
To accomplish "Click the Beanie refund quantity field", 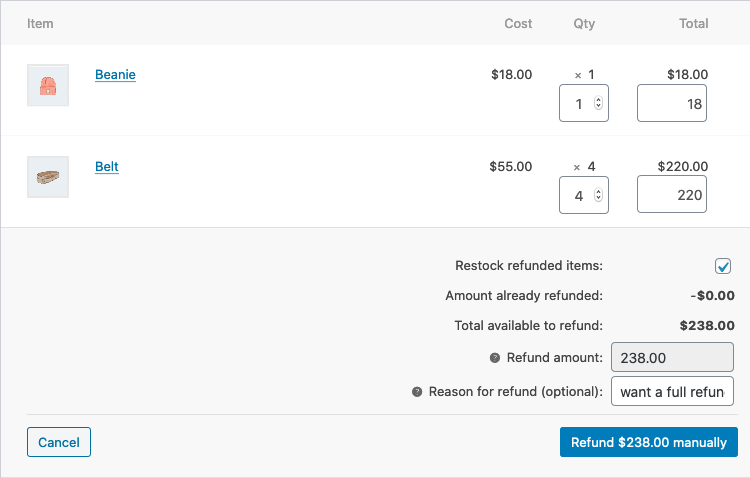I will coord(577,103).
